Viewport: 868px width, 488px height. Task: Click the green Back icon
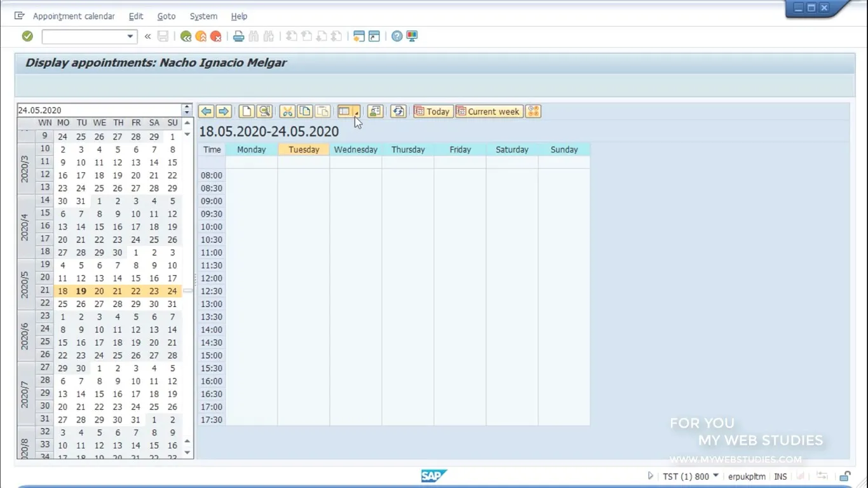click(x=186, y=36)
